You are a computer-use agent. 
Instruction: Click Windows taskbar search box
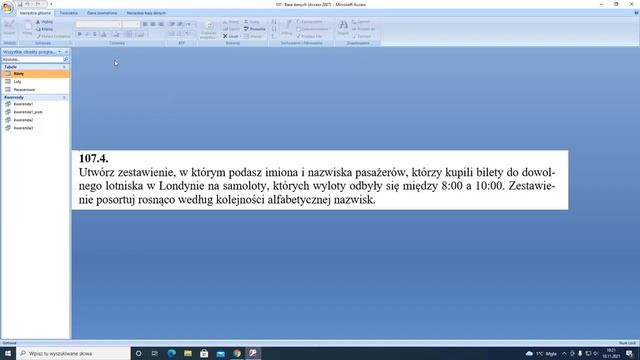pyautogui.click(x=73, y=353)
